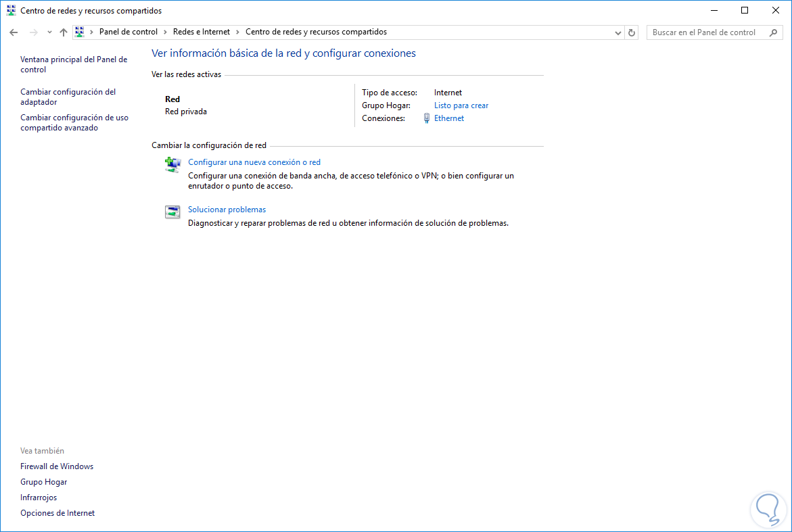The height and width of the screenshot is (532, 792).
Task: Click the Internet access type value
Action: point(448,93)
